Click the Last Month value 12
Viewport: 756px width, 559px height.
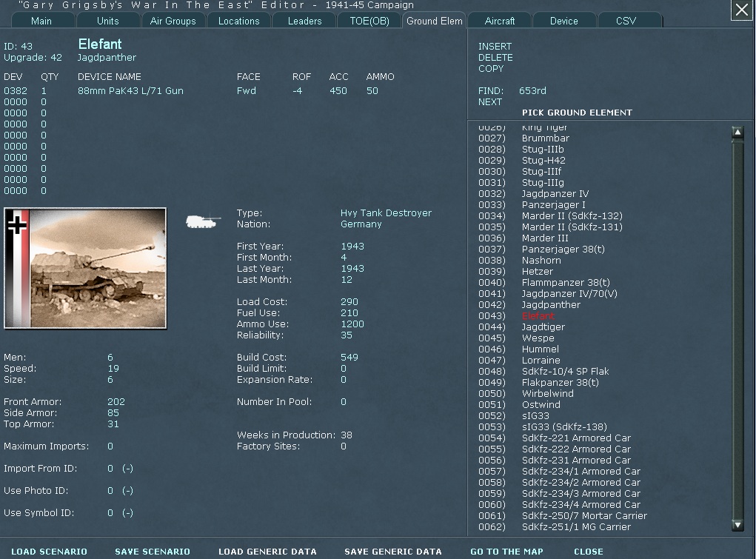[347, 280]
